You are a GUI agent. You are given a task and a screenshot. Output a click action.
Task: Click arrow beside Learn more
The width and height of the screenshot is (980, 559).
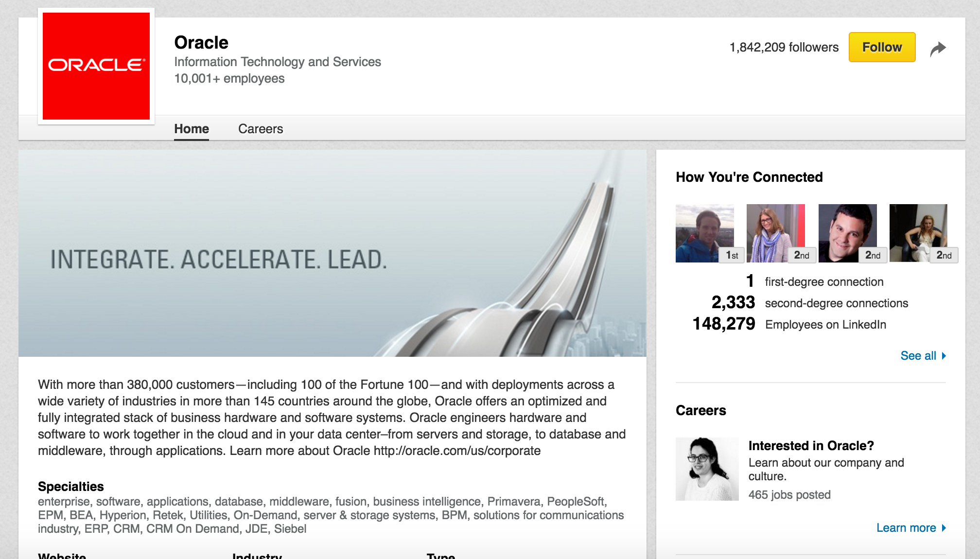(944, 528)
